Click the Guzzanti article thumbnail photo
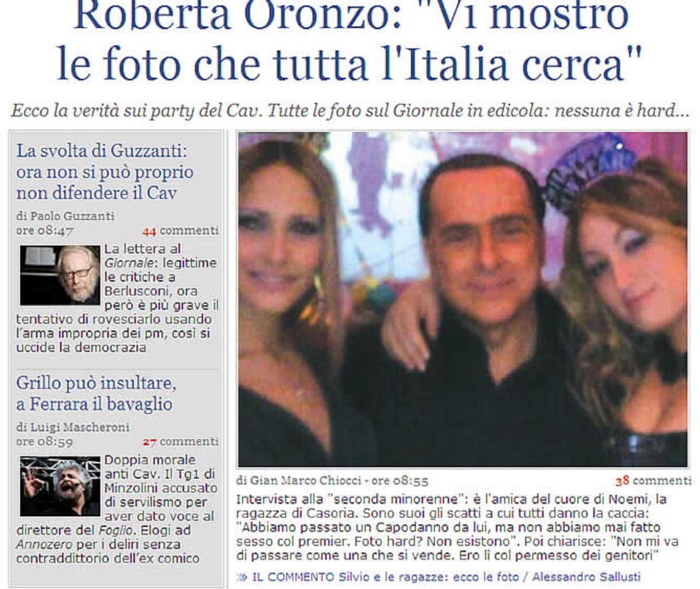 [x=60, y=275]
